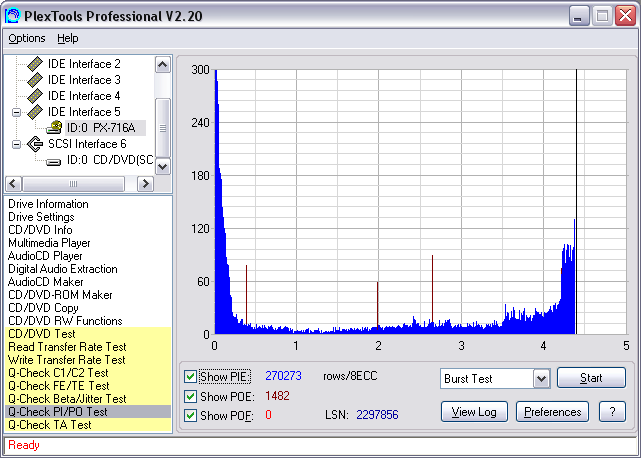Click the tree scroll left arrow

click(13, 184)
